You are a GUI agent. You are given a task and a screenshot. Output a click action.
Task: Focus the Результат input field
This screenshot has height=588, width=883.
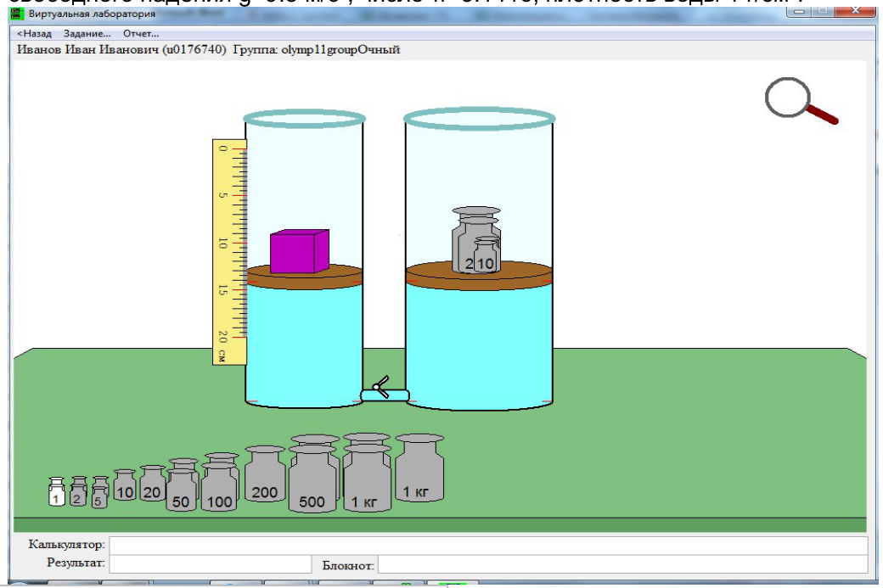[210, 564]
